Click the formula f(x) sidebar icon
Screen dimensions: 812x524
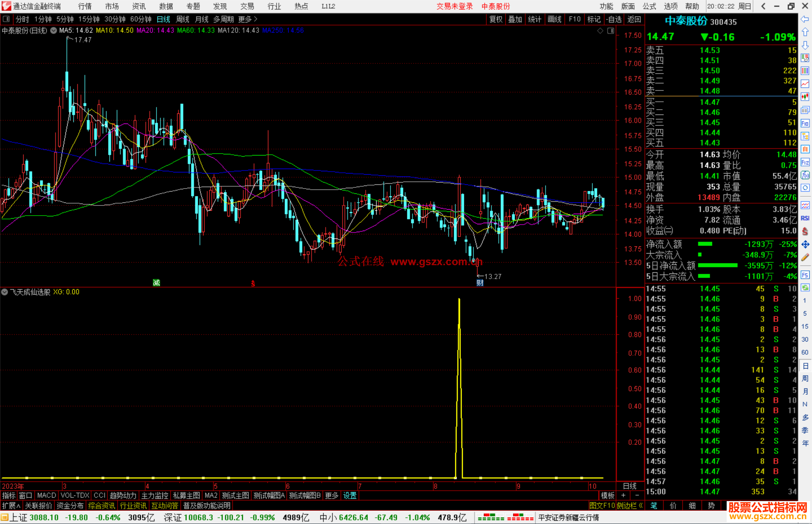805,175
